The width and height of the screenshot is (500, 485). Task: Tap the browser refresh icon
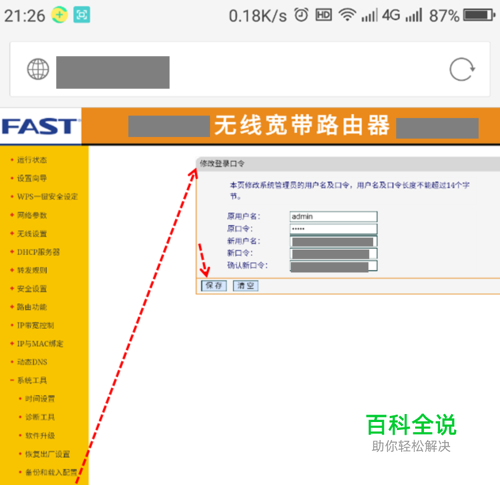point(462,69)
